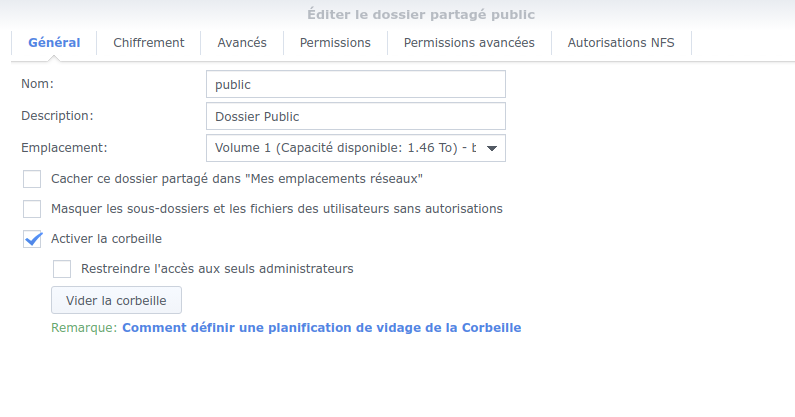
Task: Go to the Avancés tab
Action: (242, 42)
